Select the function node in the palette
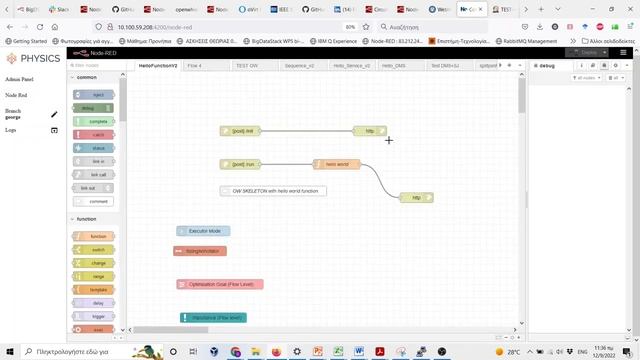Screen dimensions: 640x360 tap(93, 236)
